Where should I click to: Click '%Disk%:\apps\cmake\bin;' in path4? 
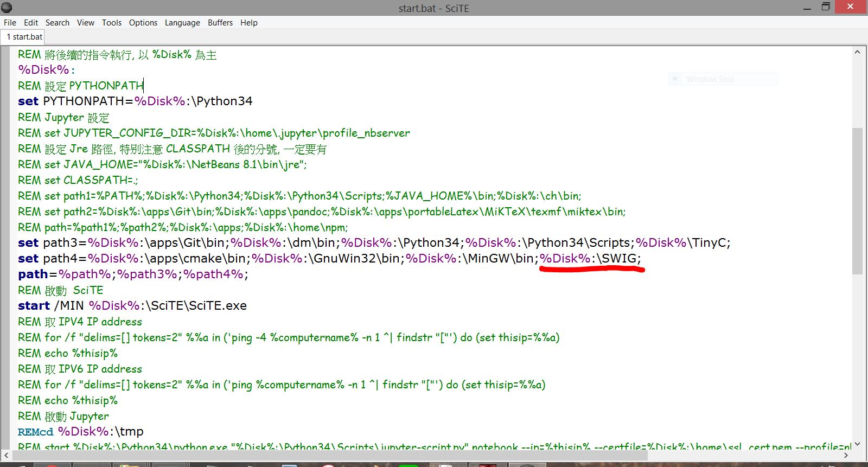click(169, 259)
